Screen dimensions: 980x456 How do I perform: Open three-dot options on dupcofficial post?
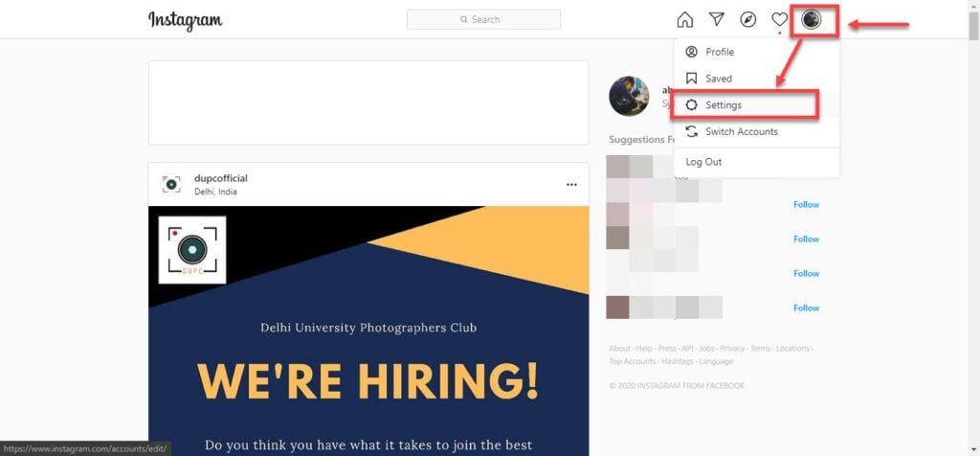(571, 185)
